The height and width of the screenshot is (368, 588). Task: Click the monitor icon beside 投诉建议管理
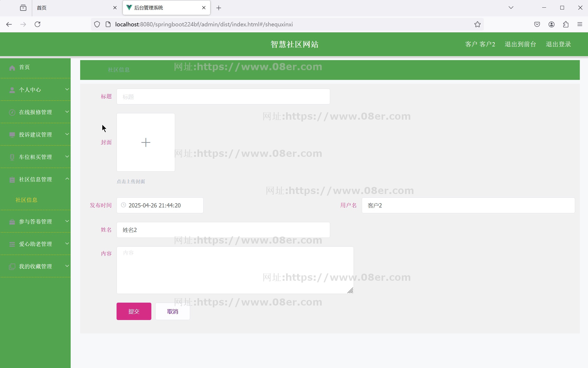pos(12,135)
